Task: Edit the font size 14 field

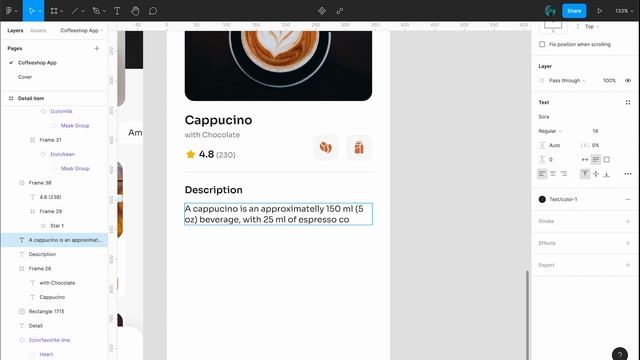Action: [595, 131]
